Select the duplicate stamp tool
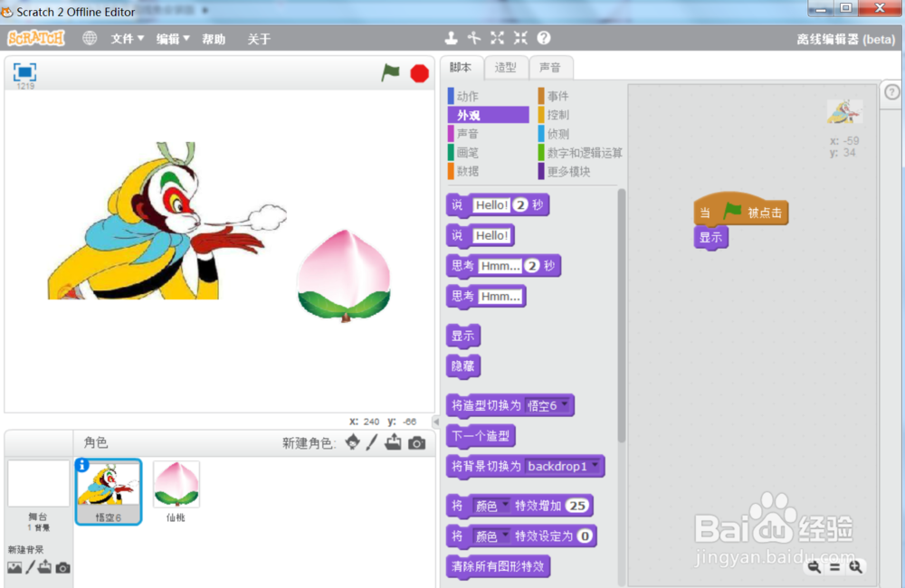The width and height of the screenshot is (905, 588). (x=452, y=38)
